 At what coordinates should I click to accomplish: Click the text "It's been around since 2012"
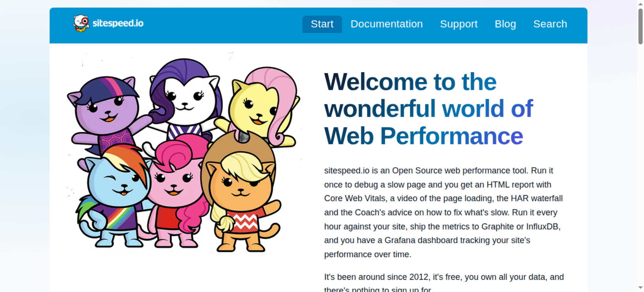click(377, 277)
